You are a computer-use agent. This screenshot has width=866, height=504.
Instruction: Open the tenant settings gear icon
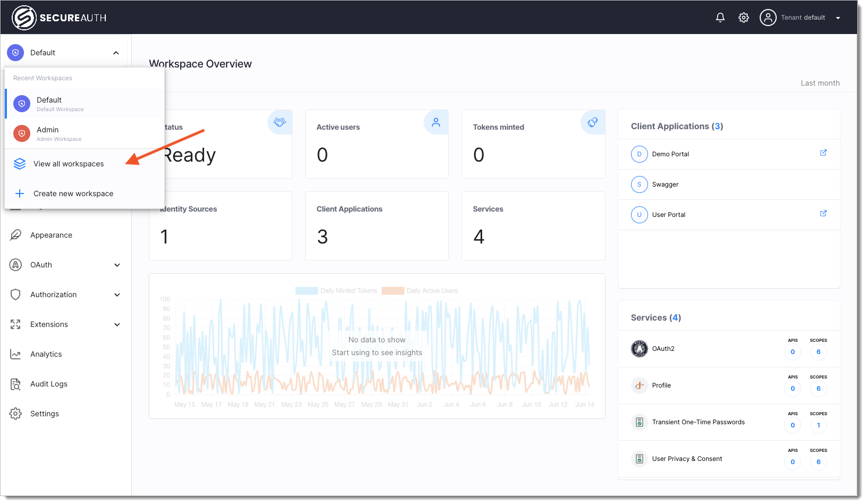coord(744,18)
